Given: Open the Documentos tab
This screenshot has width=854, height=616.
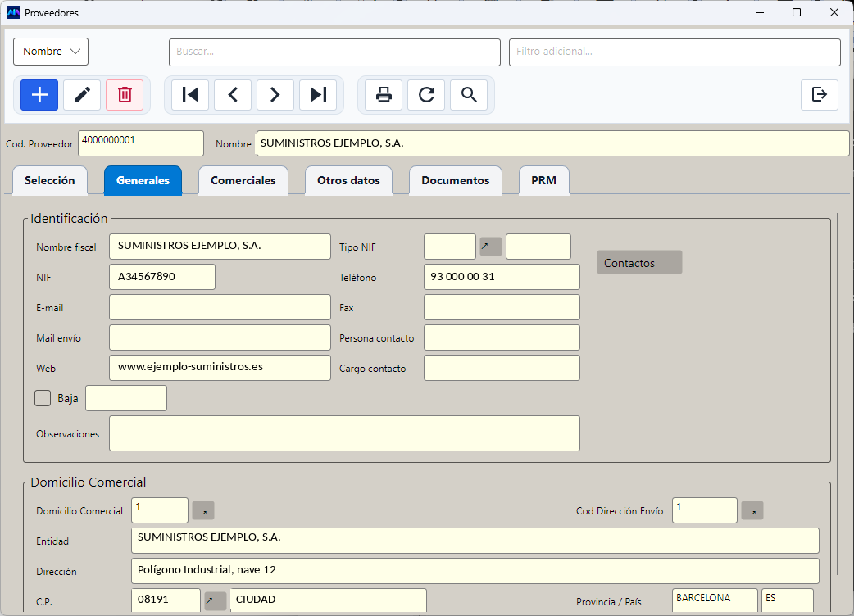Looking at the screenshot, I should pos(456,180).
